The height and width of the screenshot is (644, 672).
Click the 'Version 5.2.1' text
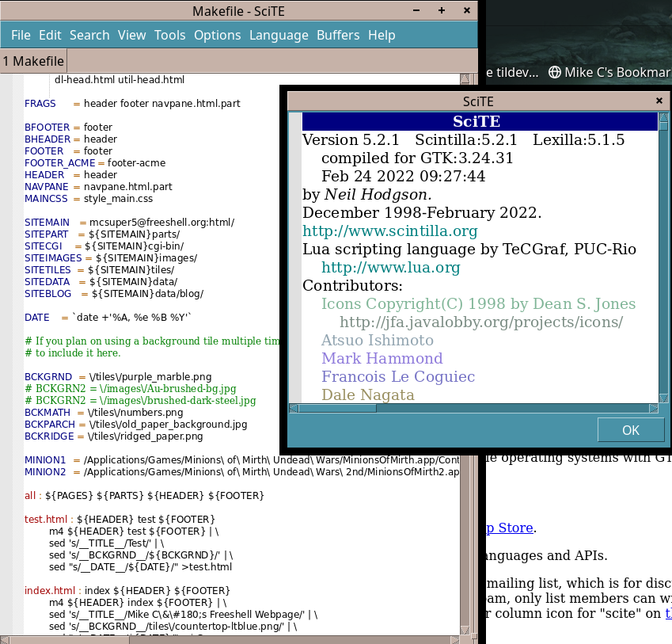tap(351, 139)
